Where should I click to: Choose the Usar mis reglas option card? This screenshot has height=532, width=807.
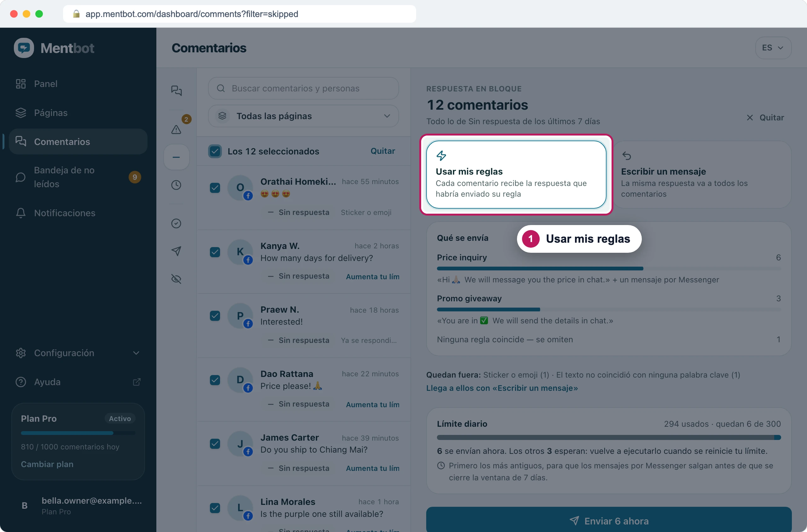point(516,174)
